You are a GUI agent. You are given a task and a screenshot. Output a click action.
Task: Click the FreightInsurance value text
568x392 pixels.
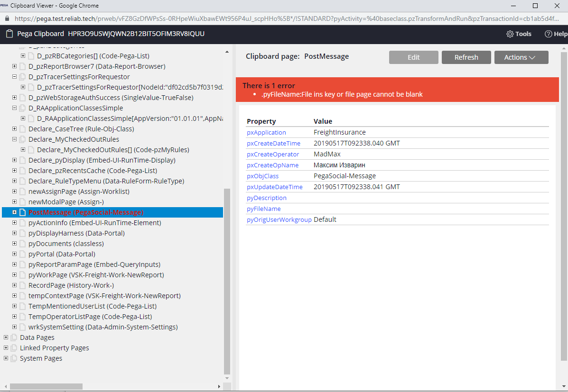[339, 132]
